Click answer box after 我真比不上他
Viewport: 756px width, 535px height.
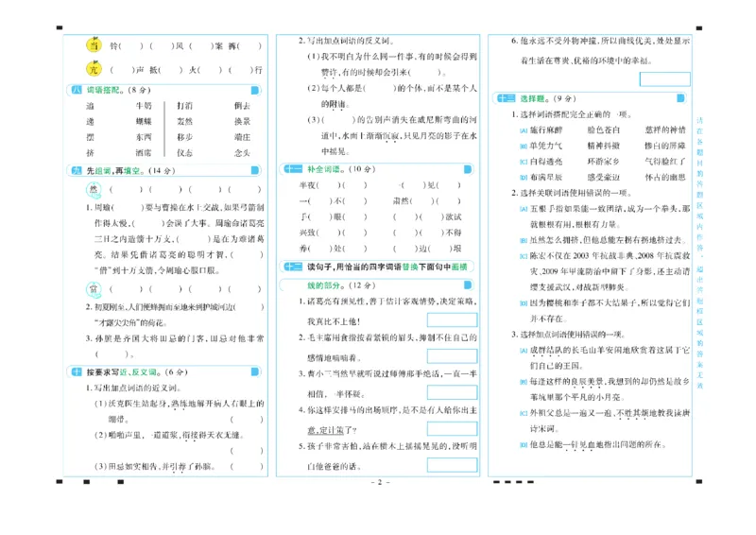click(x=453, y=319)
